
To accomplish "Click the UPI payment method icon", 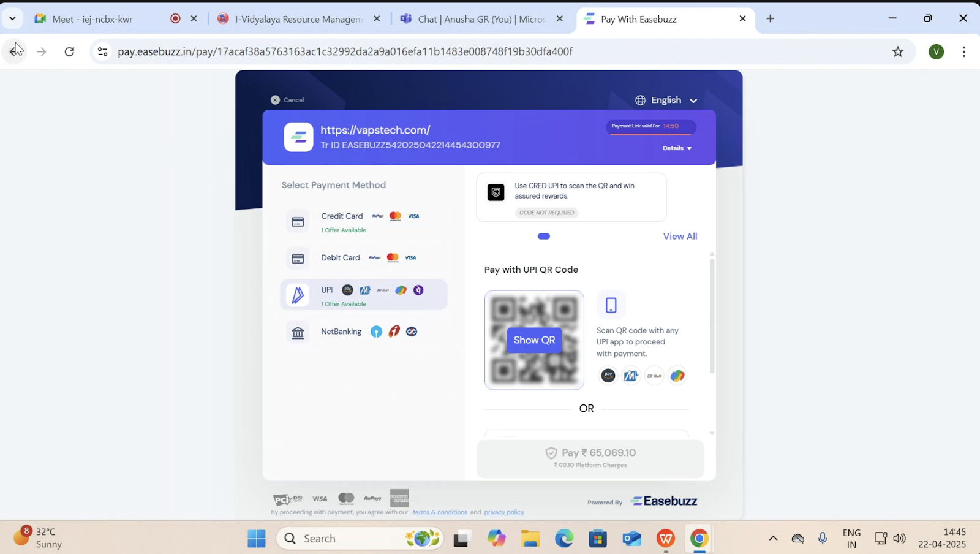I will click(298, 295).
